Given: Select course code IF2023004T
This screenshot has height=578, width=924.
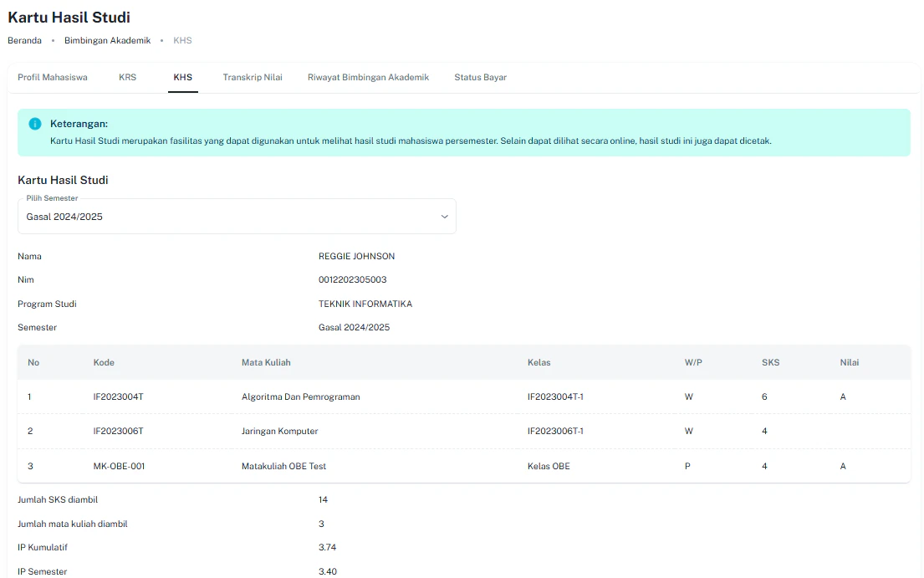Looking at the screenshot, I should [119, 396].
